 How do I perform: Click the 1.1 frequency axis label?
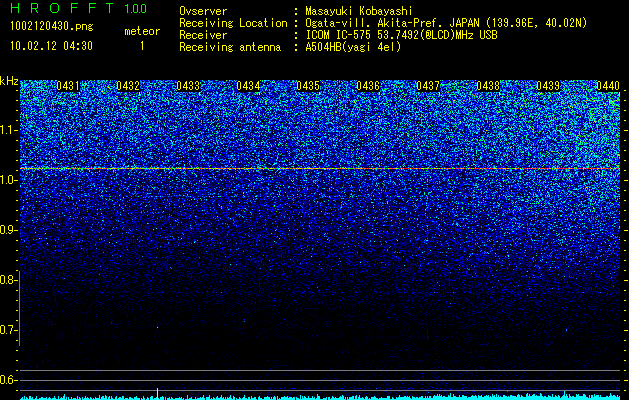tap(8, 130)
